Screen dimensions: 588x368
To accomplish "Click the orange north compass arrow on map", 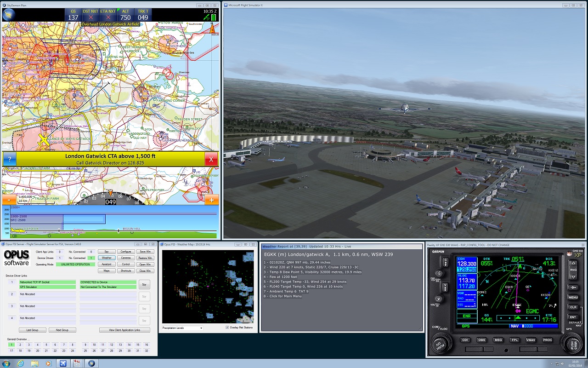I will [212, 29].
